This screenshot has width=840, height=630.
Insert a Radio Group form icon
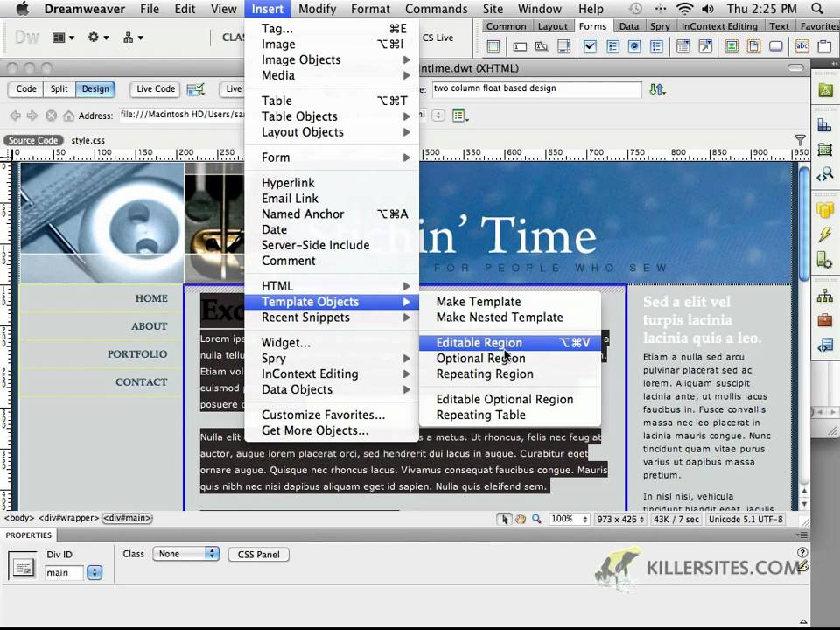[656, 46]
